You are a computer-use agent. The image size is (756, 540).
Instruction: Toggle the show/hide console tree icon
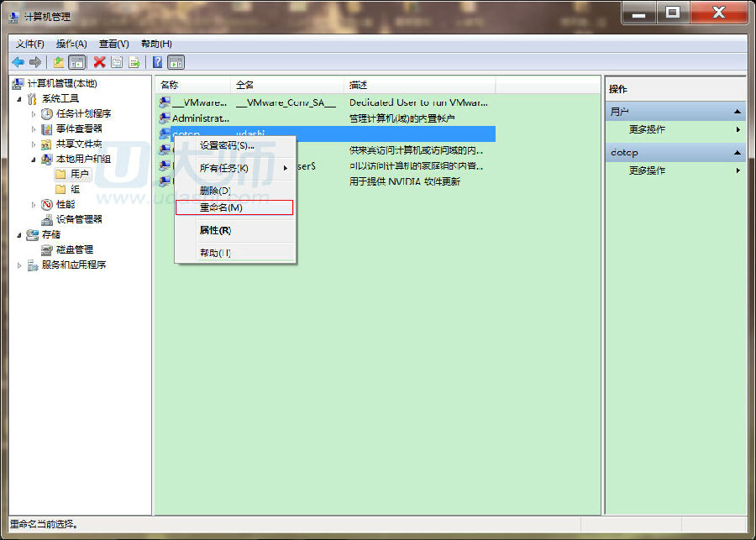(x=77, y=62)
